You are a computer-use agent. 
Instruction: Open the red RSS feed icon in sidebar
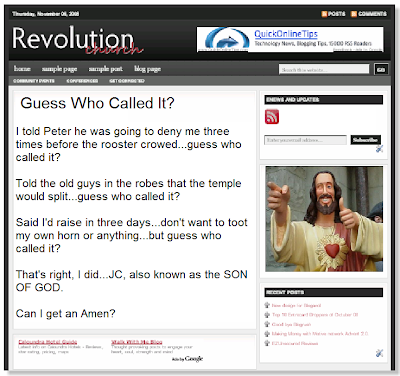click(x=272, y=117)
